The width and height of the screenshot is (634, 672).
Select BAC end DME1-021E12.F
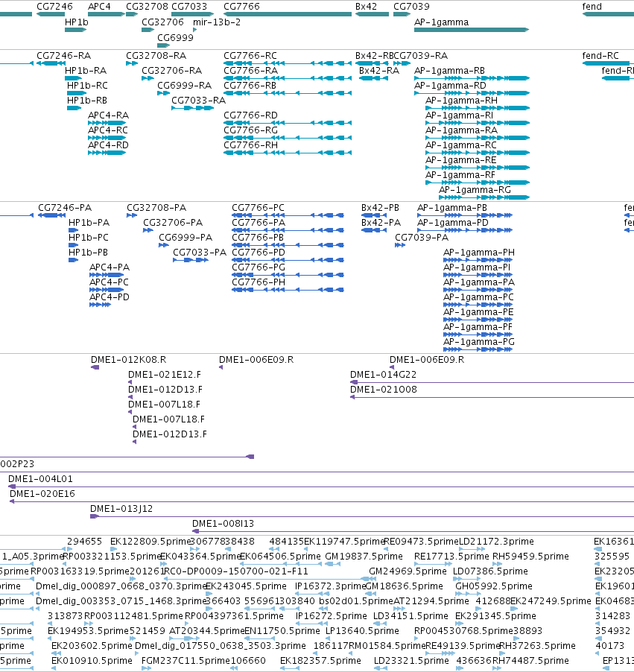[x=165, y=375]
